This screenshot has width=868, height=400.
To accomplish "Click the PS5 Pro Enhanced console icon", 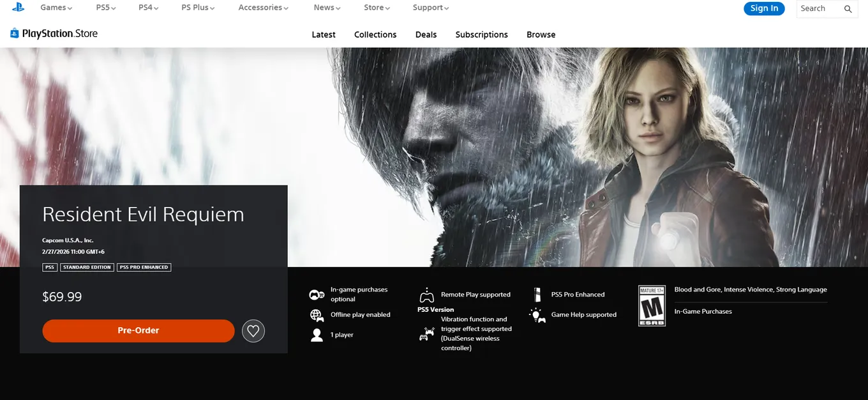I will coord(537,295).
